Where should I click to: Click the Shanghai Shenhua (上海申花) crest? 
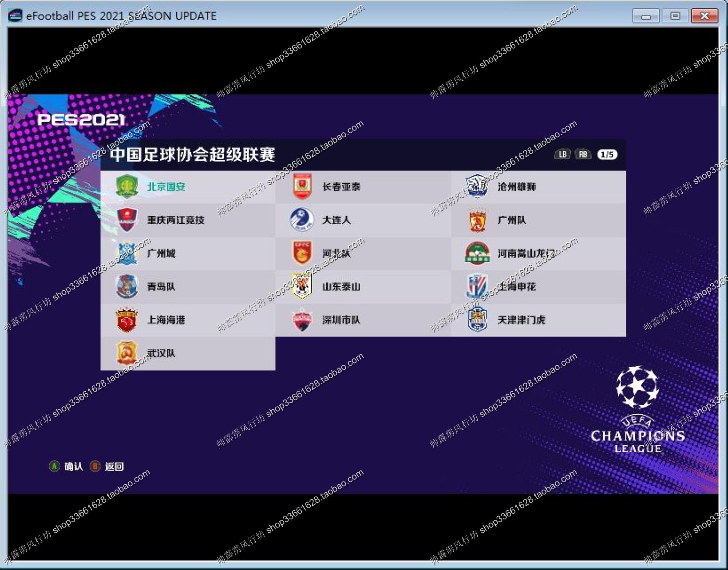(477, 286)
